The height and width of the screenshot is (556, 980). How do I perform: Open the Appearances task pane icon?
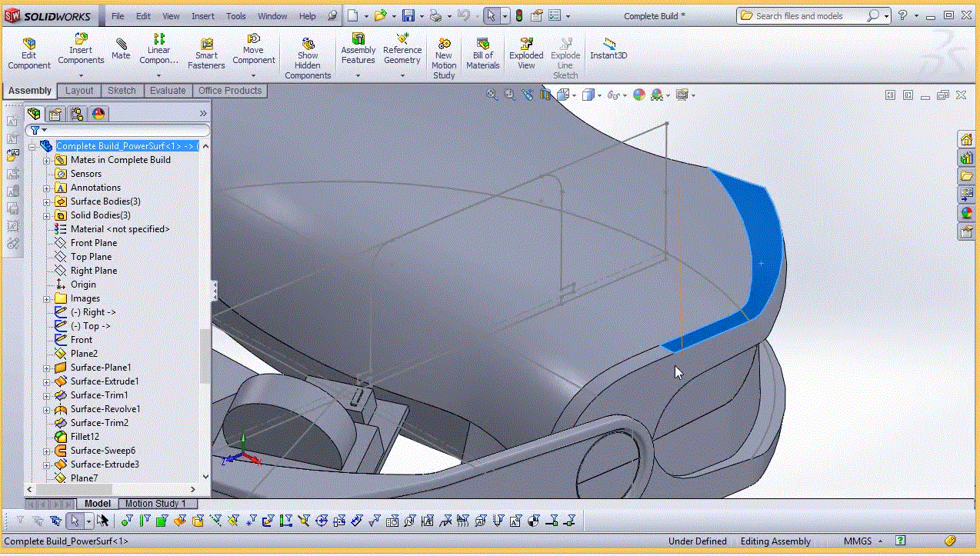966,213
